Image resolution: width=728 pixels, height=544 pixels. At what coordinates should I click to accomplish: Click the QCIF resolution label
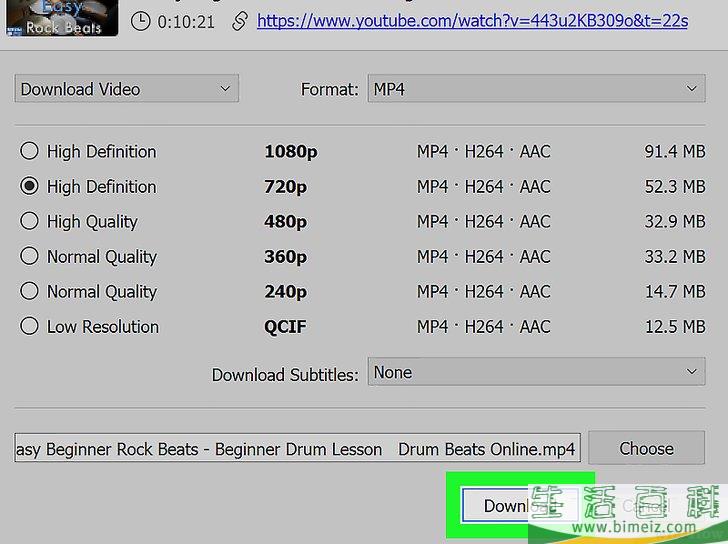click(285, 327)
